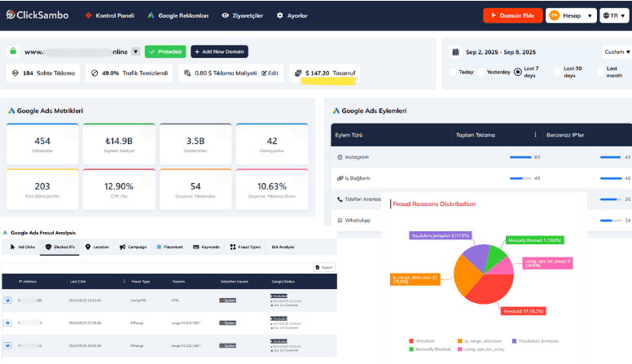This screenshot has height=364, width=632.
Task: Toggle eye icon for 23:09:39 row
Action: tap(7, 345)
